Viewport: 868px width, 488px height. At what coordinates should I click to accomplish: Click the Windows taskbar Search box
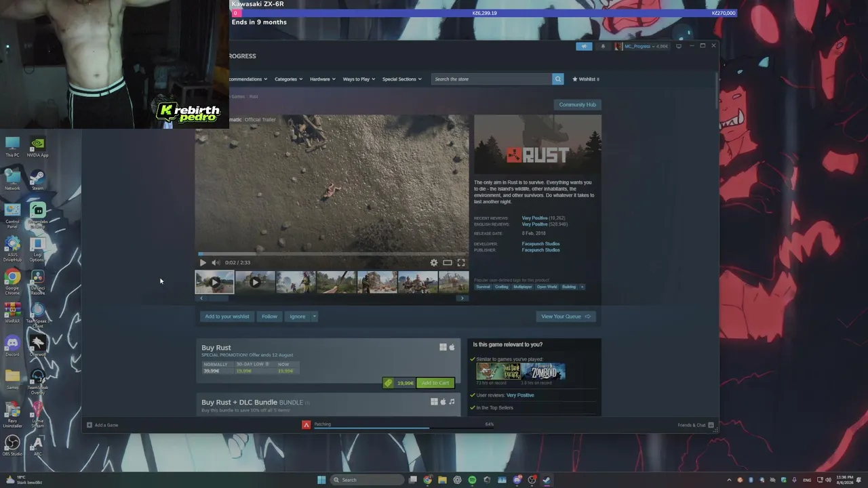pyautogui.click(x=367, y=480)
